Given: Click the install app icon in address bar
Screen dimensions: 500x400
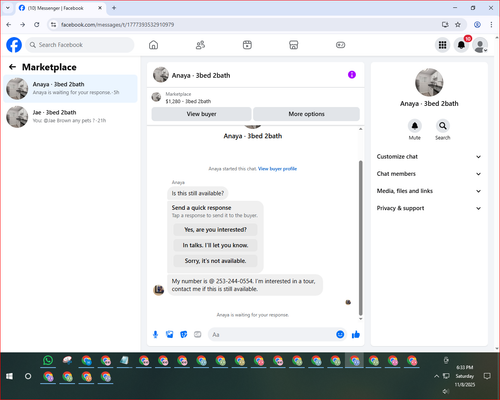Looking at the screenshot, I should point(445,25).
